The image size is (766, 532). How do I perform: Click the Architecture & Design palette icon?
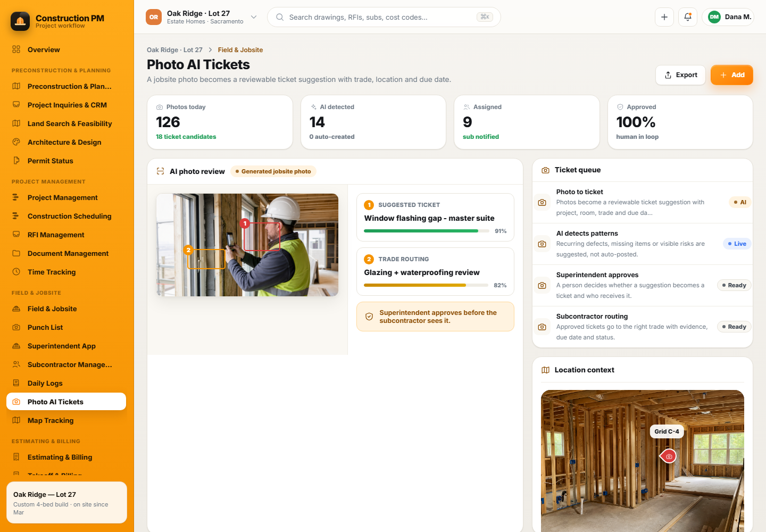(16, 142)
